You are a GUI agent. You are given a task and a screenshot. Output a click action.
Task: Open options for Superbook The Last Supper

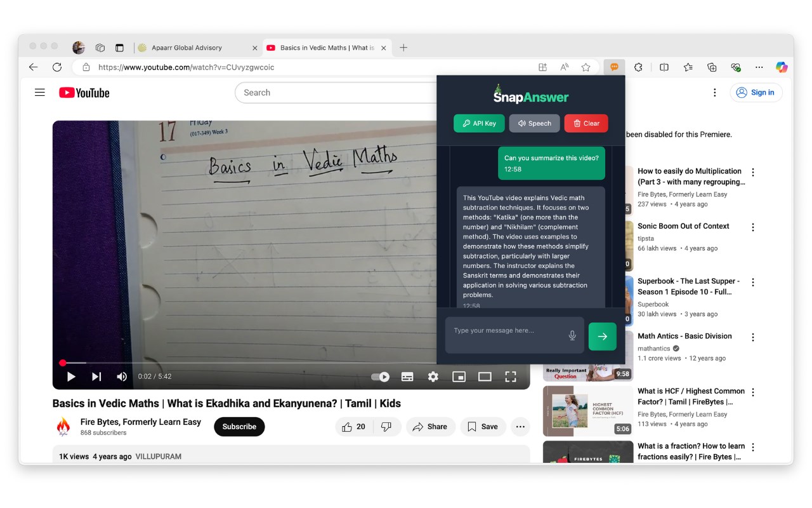coord(753,282)
